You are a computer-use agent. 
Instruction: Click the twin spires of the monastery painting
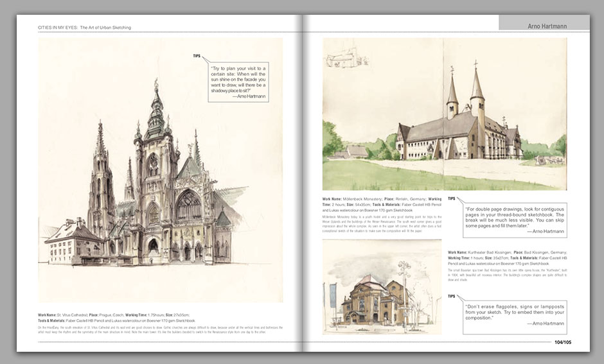point(465,90)
